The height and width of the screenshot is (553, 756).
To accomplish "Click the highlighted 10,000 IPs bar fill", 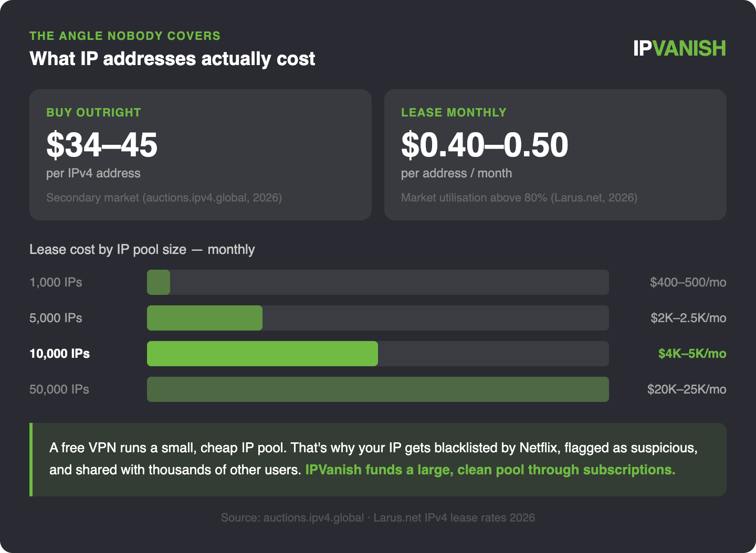I will 262,354.
